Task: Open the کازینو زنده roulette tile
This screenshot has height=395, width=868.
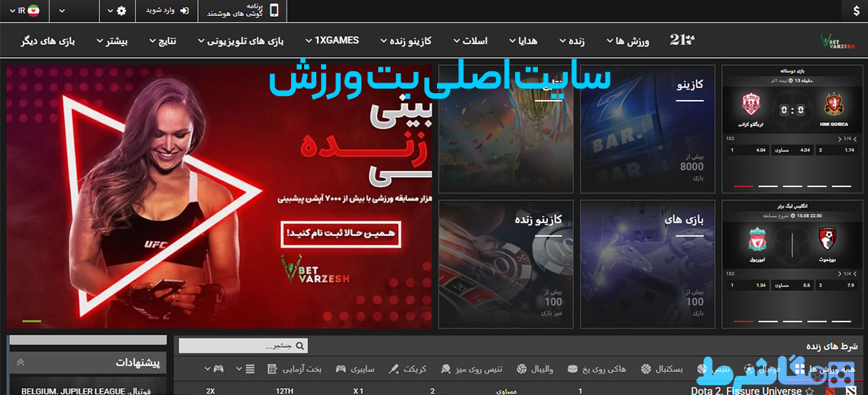Action: pos(505,264)
